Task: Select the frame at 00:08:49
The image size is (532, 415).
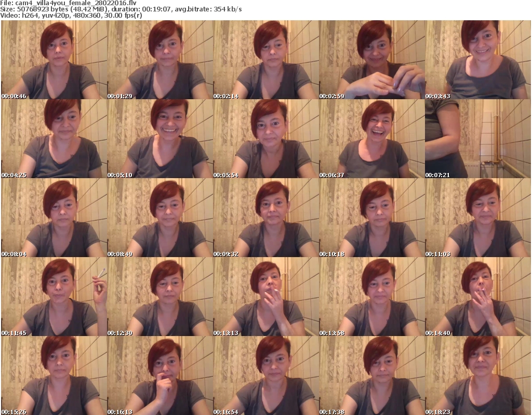Action: [160, 218]
